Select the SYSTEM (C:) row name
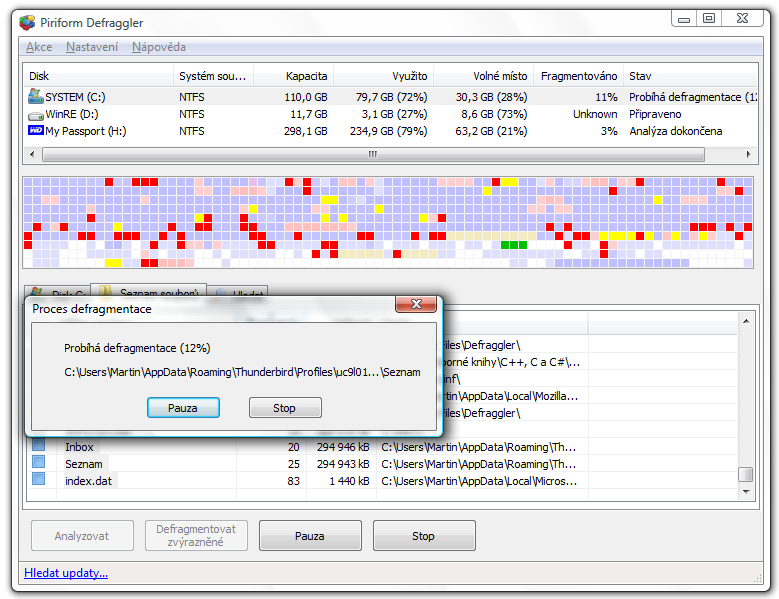The width and height of the screenshot is (779, 599). (x=75, y=97)
